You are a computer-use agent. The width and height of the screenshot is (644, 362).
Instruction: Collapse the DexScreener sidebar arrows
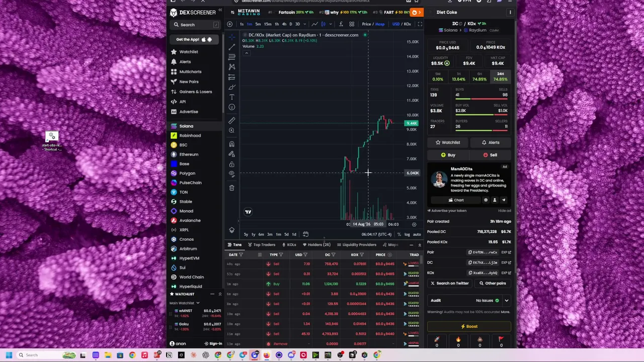[x=220, y=11]
